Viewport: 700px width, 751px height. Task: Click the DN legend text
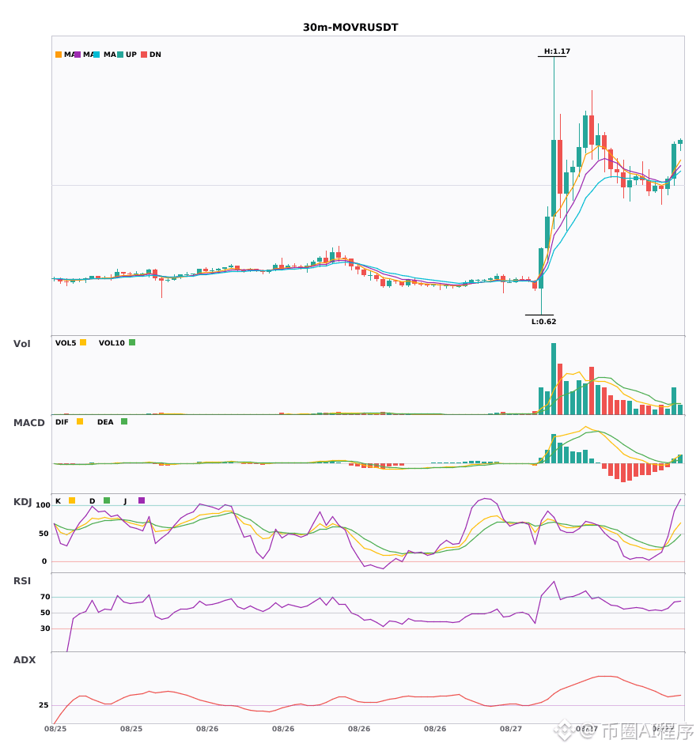[155, 55]
